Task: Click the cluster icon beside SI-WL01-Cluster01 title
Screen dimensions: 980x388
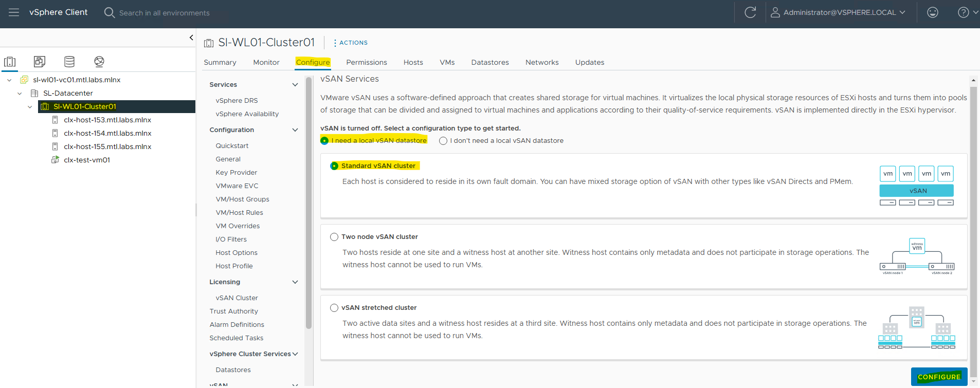Action: click(x=209, y=43)
